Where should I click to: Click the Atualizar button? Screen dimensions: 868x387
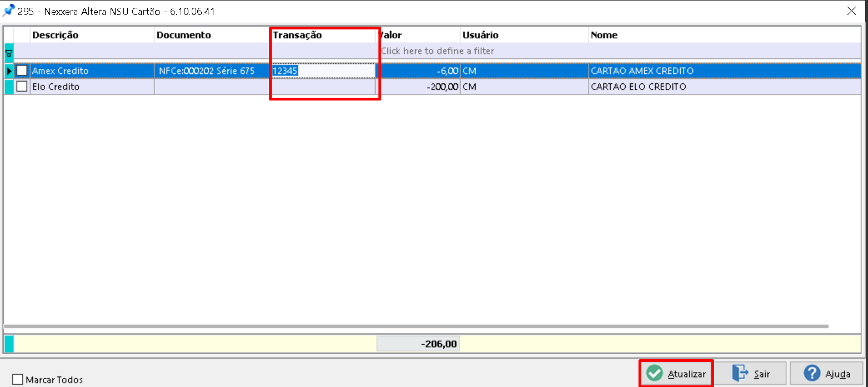click(676, 374)
